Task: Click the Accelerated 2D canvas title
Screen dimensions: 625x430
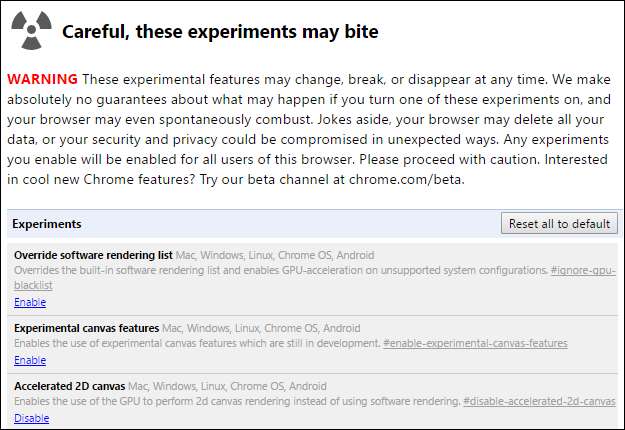Action: pyautogui.click(x=70, y=386)
